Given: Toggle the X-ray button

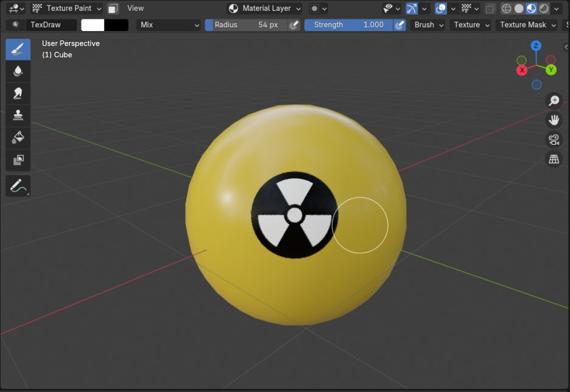Looking at the screenshot, I should [x=490, y=9].
